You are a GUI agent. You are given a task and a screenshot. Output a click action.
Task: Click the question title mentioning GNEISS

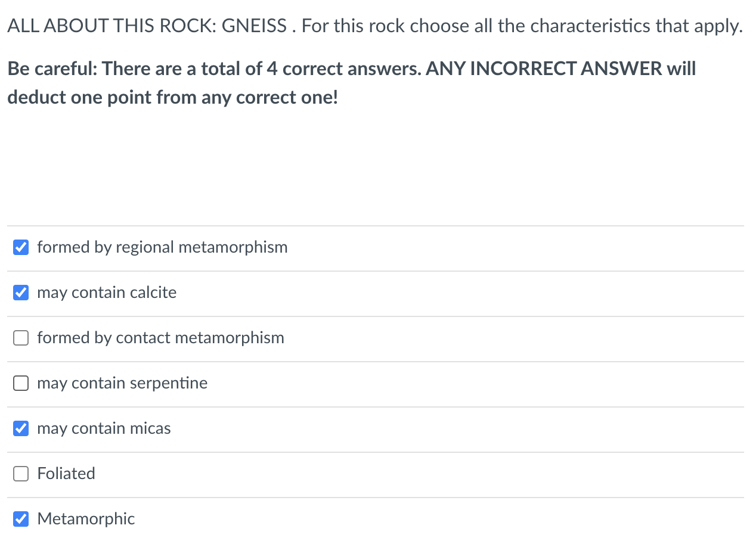(x=374, y=26)
